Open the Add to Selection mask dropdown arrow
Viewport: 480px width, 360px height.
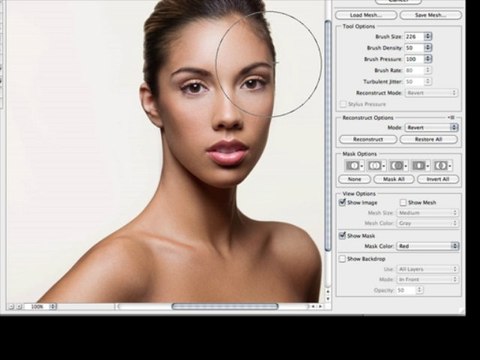[384, 166]
